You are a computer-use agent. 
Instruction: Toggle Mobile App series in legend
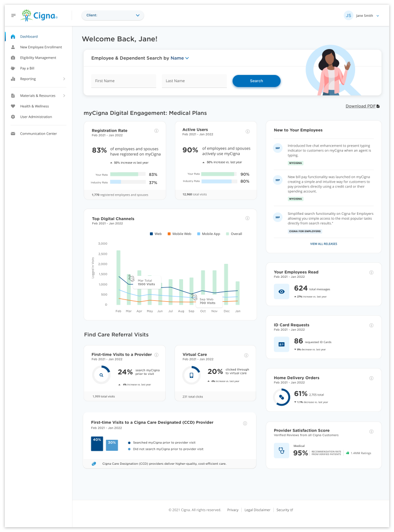tap(209, 234)
